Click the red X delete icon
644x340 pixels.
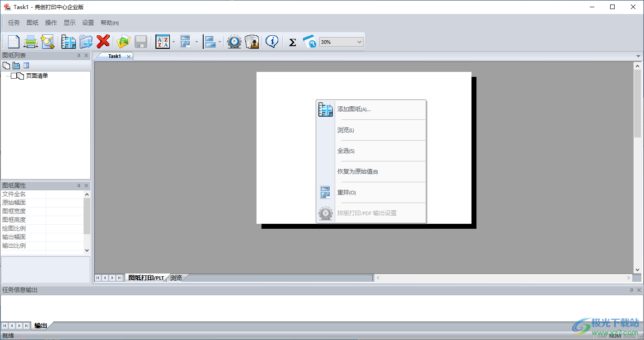point(103,42)
